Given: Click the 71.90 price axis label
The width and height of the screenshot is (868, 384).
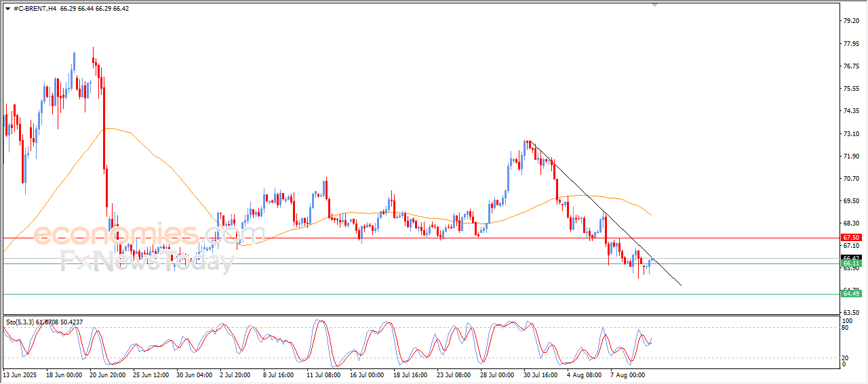Looking at the screenshot, I should pos(851,156).
